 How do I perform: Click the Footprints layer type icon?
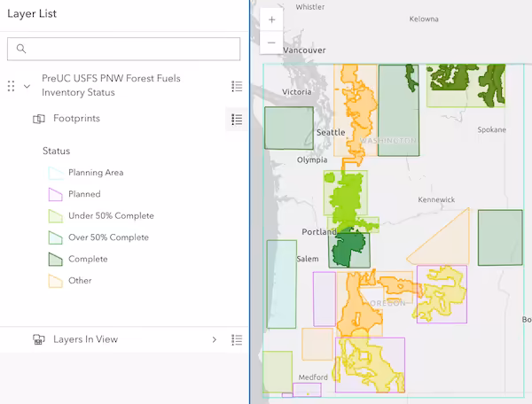pyautogui.click(x=39, y=119)
